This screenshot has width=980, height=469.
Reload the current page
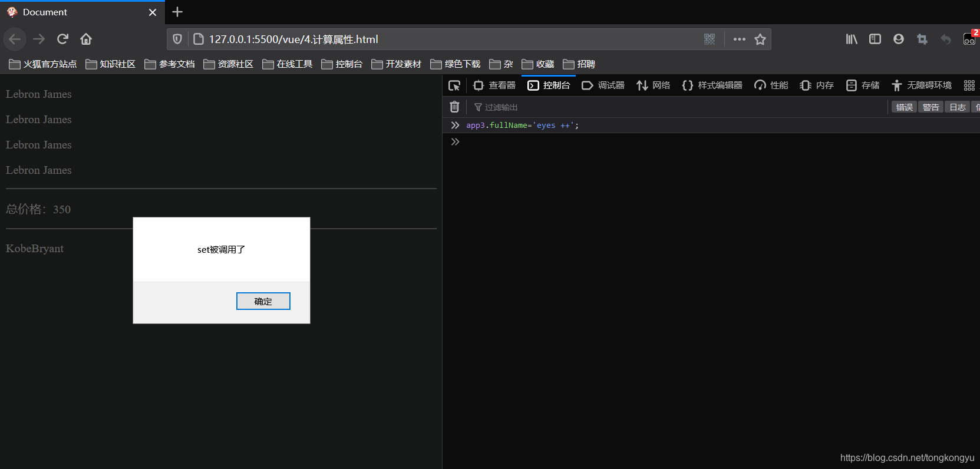(62, 39)
